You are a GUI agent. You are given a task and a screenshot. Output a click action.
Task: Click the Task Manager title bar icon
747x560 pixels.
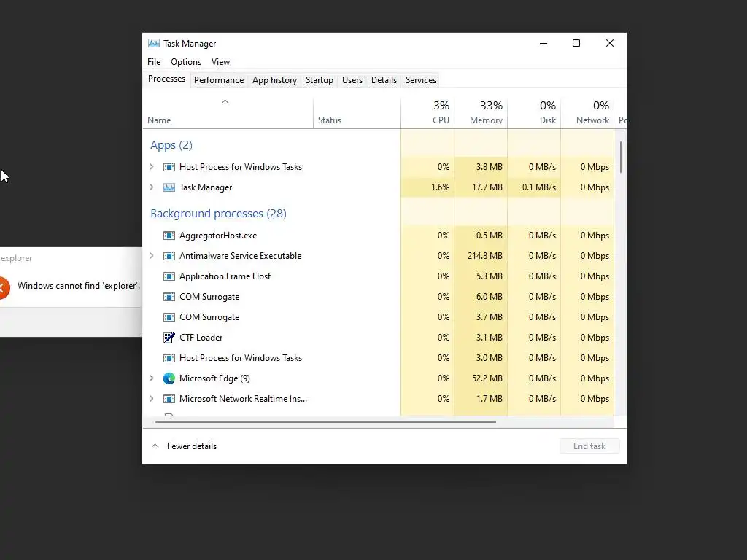click(x=153, y=43)
